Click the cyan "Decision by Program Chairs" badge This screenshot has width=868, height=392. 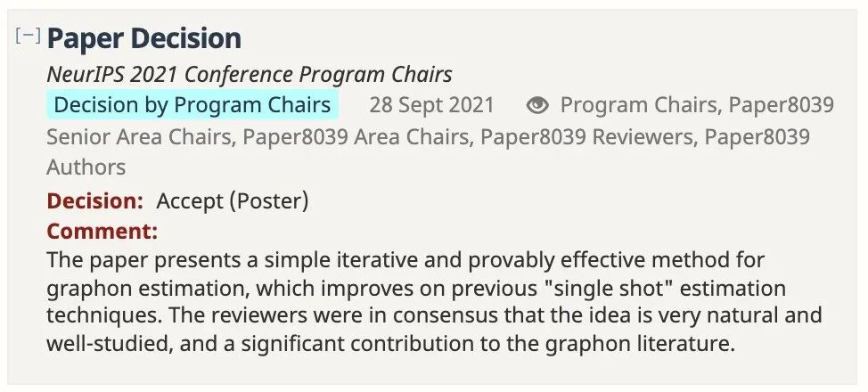coord(192,105)
